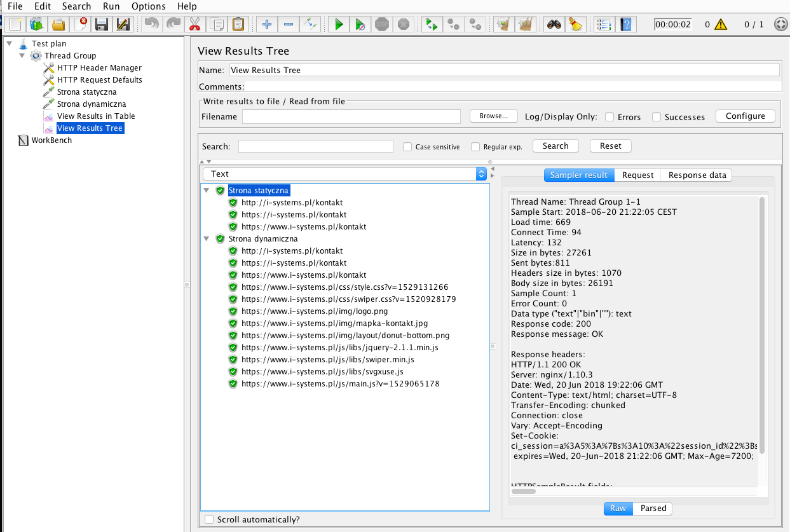This screenshot has height=532, width=790.
Task: Click the vertical scrollbar in Sampler result
Action: (762, 324)
